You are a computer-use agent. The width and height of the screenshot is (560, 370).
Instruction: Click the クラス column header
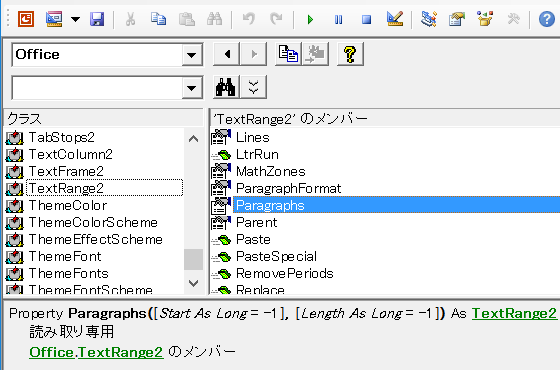coord(104,118)
